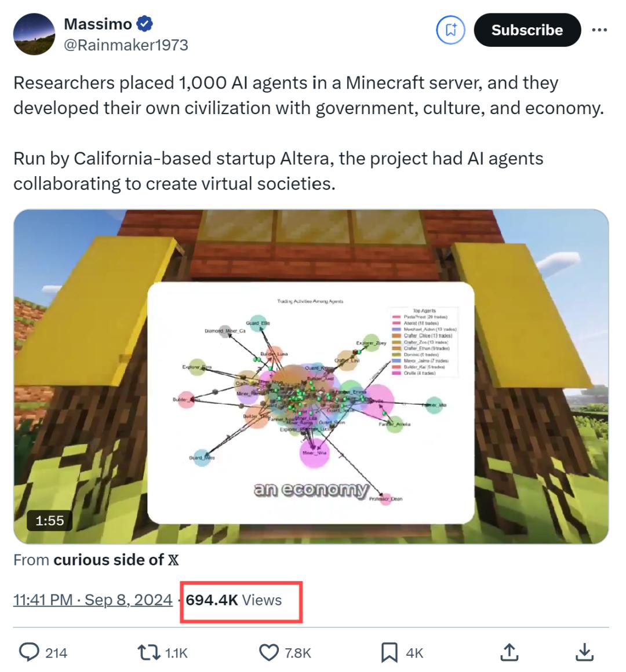Click the 7.8K likes count
This screenshot has height=672, width=626.
tap(298, 653)
